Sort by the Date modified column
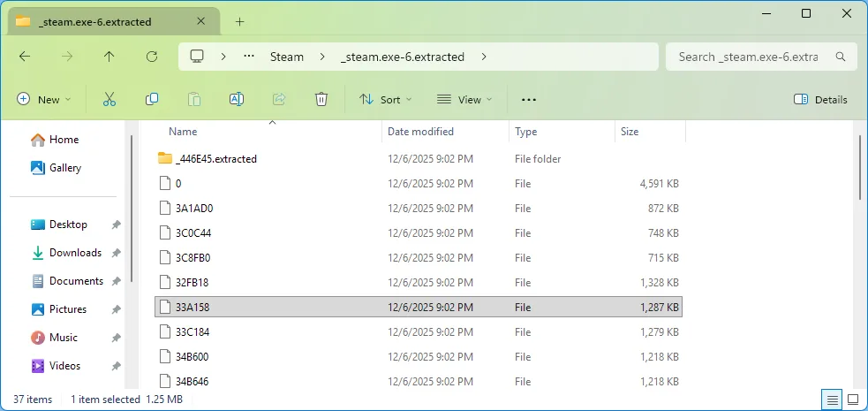Image resolution: width=868 pixels, height=411 pixels. [x=420, y=132]
